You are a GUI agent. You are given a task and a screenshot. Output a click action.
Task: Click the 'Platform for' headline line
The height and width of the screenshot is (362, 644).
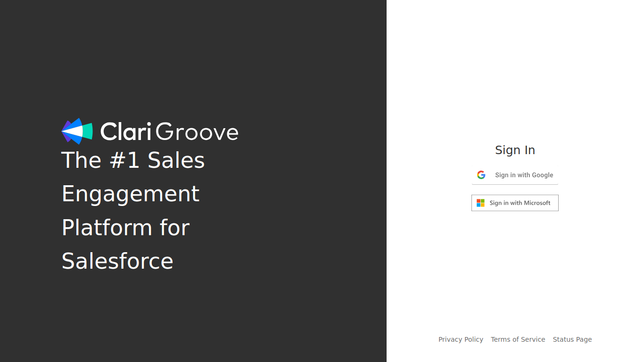125,228
